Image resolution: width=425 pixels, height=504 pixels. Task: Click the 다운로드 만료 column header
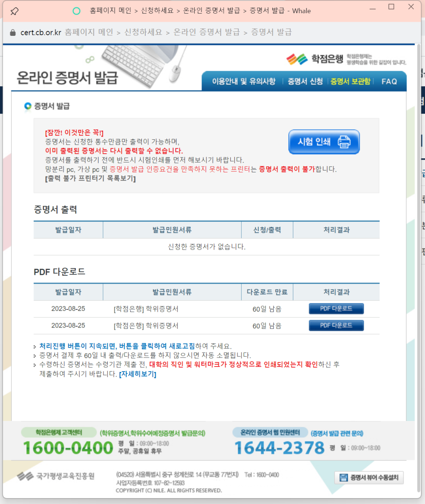[x=267, y=292]
